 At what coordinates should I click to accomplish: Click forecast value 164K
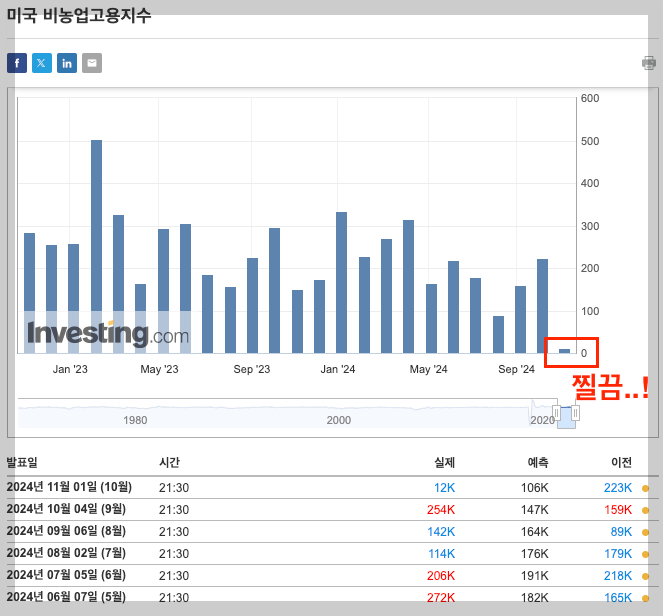[534, 532]
